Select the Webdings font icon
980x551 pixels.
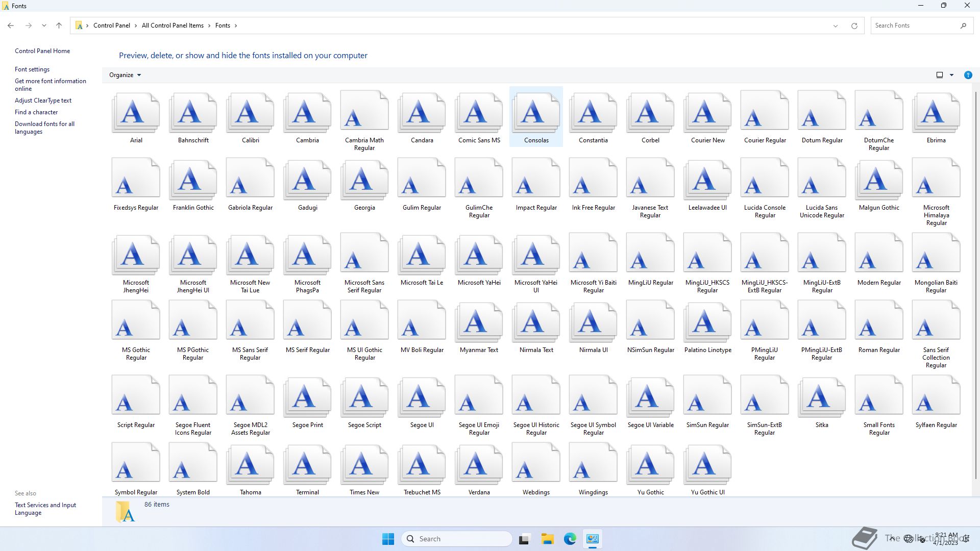(536, 463)
